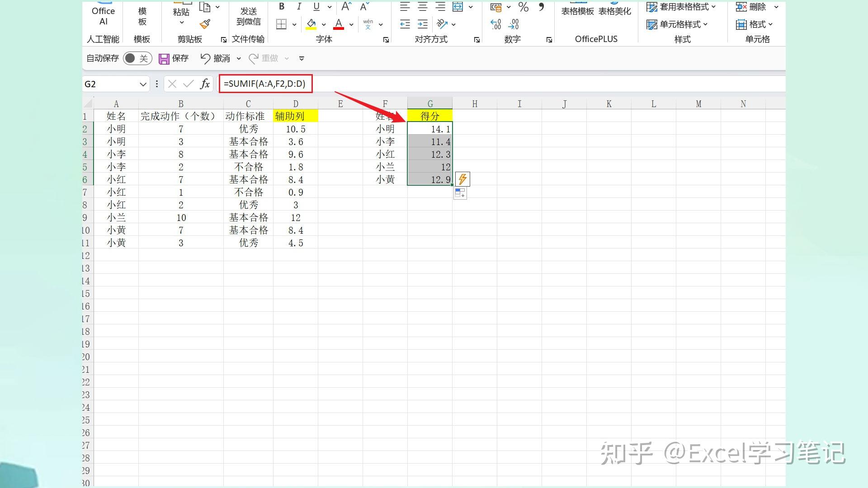Click 发送到微信 send to WeChat
Image resolution: width=868 pixels, height=488 pixels.
pyautogui.click(x=249, y=16)
